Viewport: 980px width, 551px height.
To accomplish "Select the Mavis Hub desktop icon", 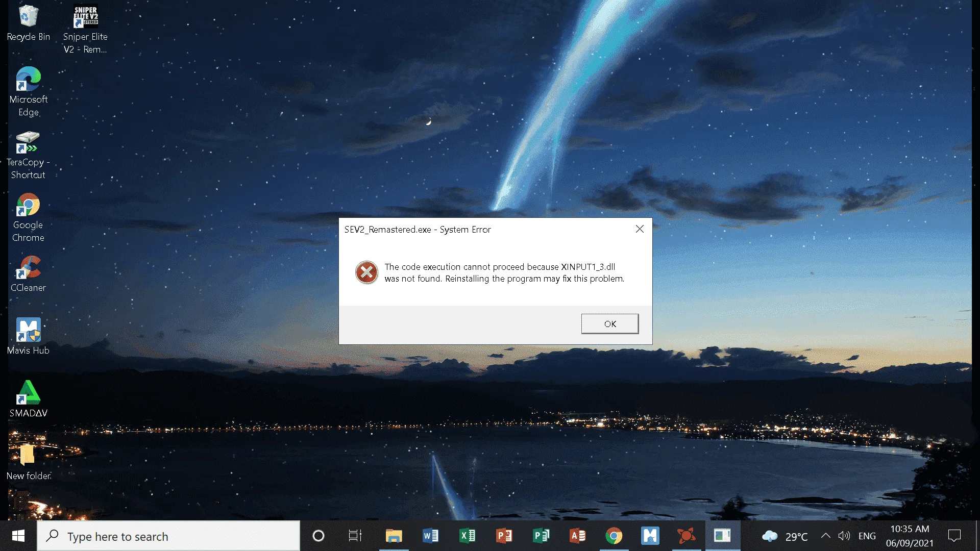I will pos(28,337).
